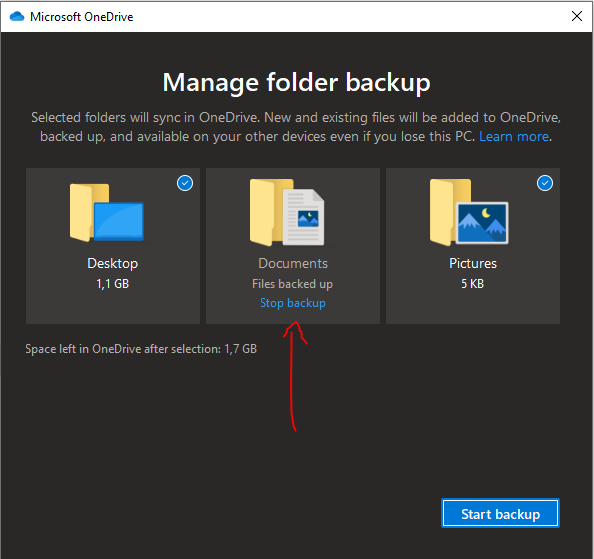Click the 5 KB size text

click(472, 284)
